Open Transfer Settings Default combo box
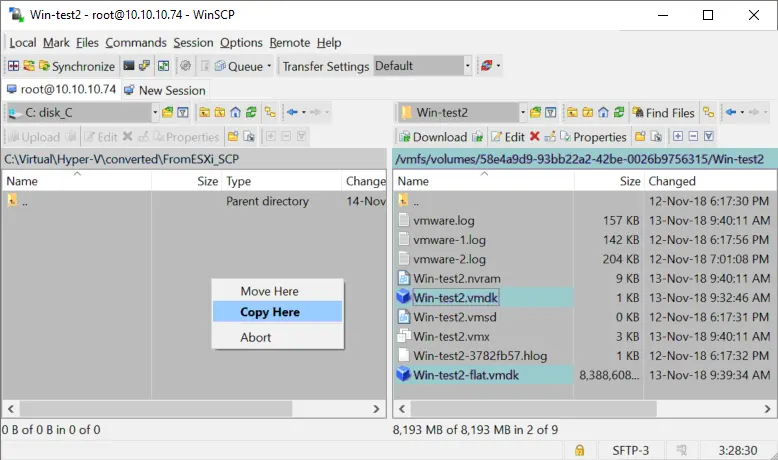The width and height of the screenshot is (778, 460). [422, 66]
